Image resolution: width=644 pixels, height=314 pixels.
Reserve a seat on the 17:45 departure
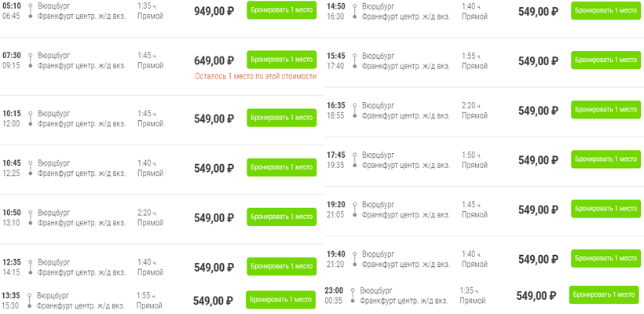tap(606, 159)
